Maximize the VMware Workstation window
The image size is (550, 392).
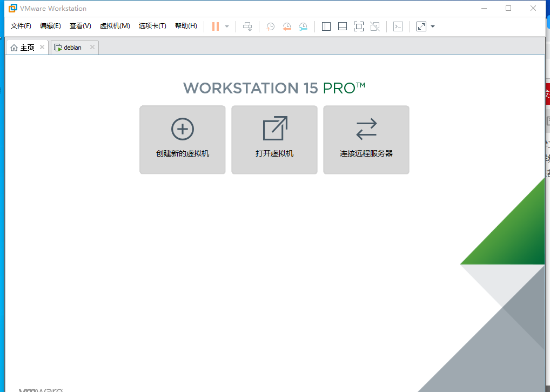(508, 8)
